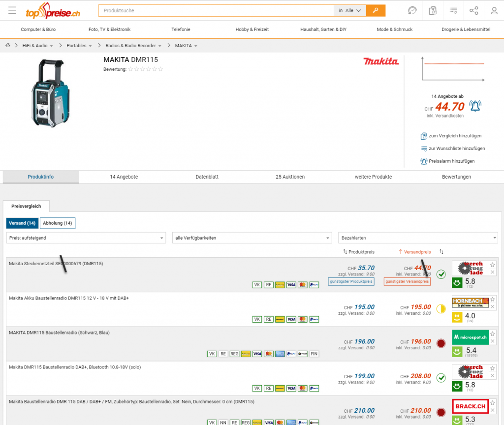Open the wishlist icon in the header

pyautogui.click(x=453, y=10)
